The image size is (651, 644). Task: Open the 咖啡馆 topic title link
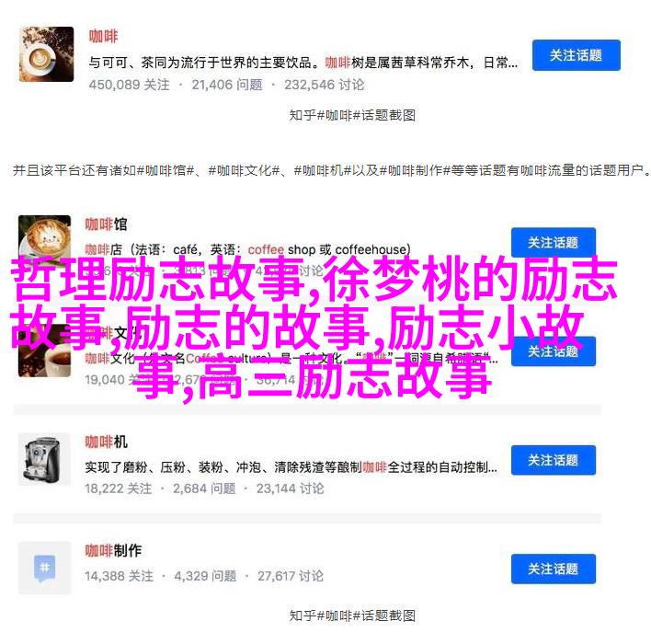107,224
